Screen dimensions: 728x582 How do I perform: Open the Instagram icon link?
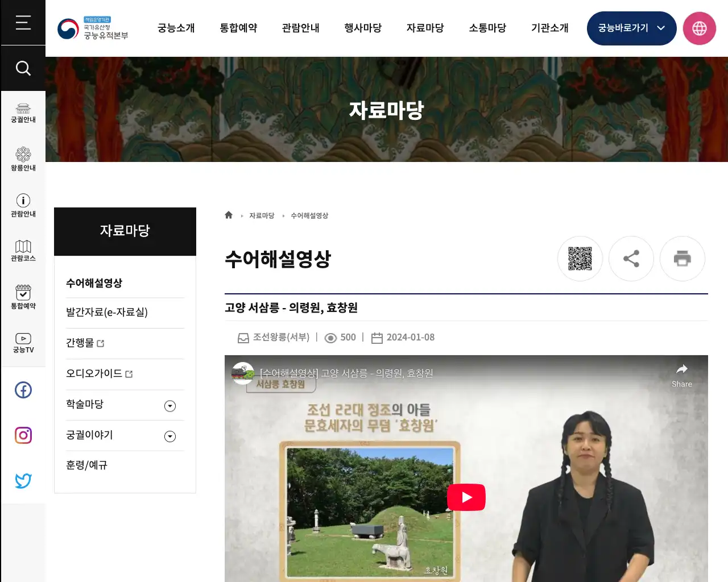click(23, 435)
